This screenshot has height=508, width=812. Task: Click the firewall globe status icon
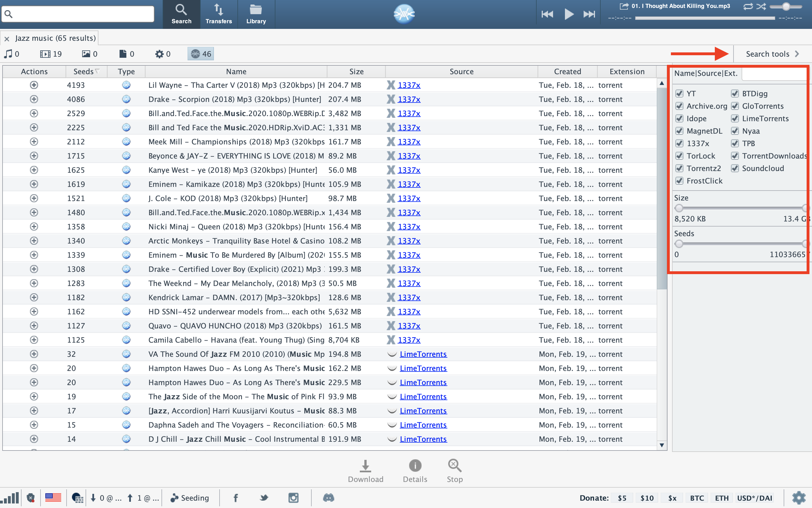click(x=77, y=498)
